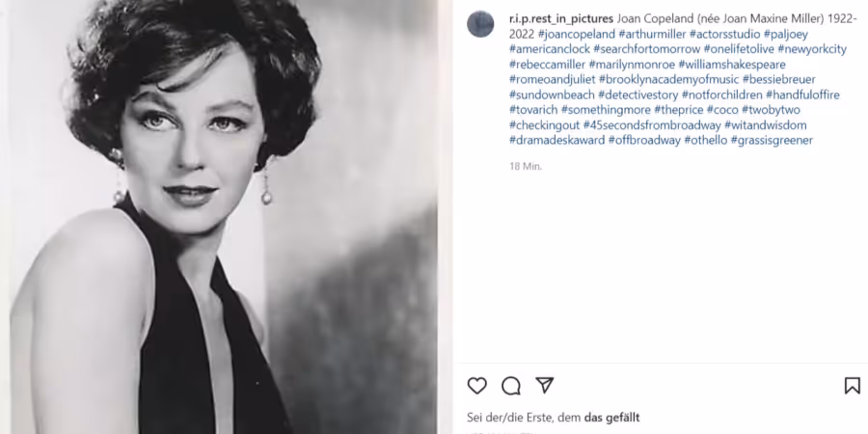Viewport: 868px width, 434px height.
Task: Click the 18 Min. post timestamp
Action: (x=526, y=166)
